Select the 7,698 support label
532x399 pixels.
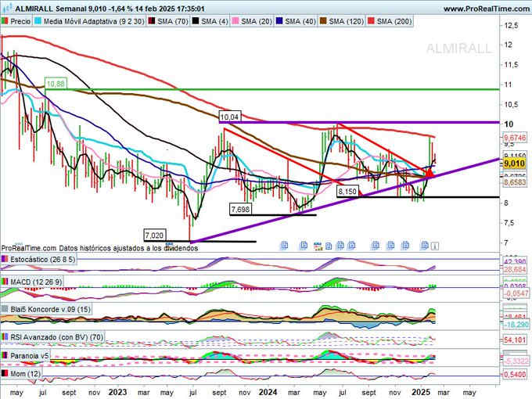tap(240, 210)
